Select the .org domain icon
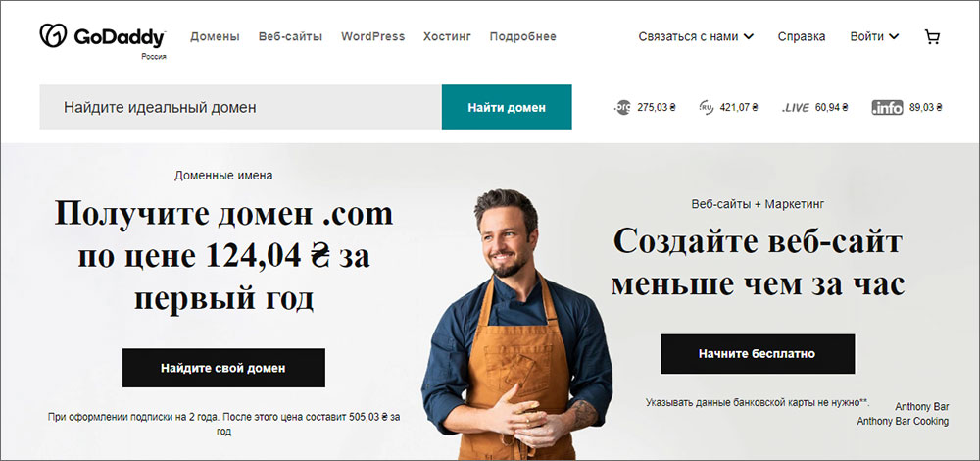 622,107
